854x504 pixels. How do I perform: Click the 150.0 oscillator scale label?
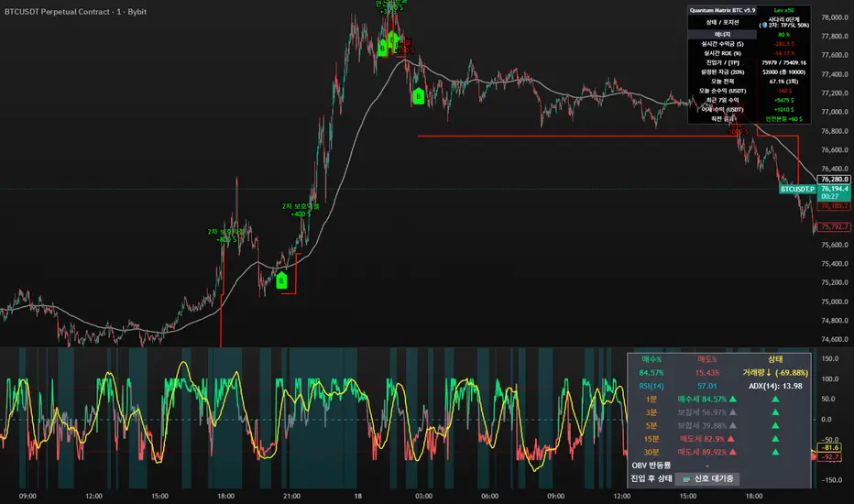tap(829, 358)
